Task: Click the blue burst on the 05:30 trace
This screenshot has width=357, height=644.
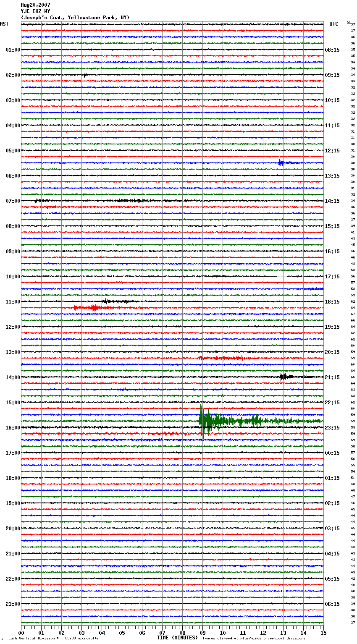Action: (281, 163)
